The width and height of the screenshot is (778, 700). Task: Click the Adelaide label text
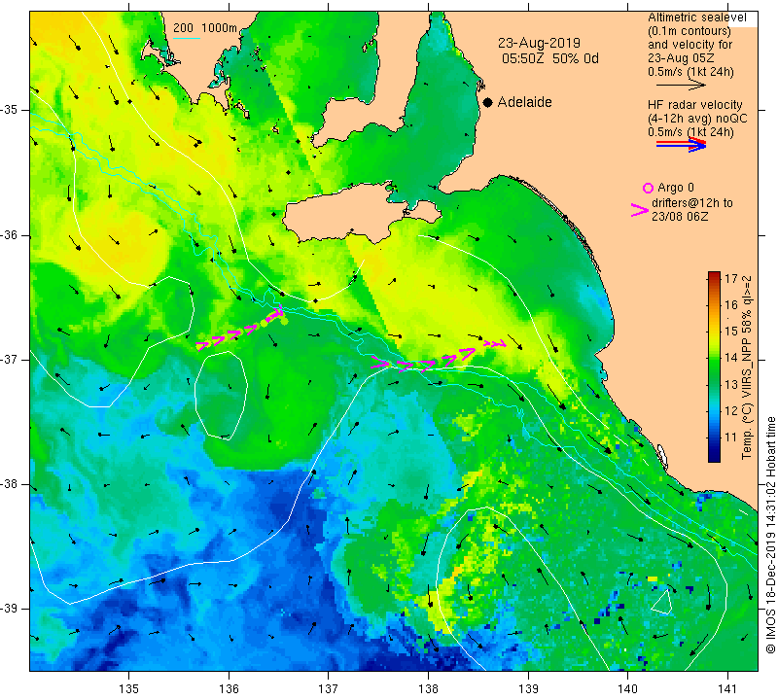coord(524,102)
